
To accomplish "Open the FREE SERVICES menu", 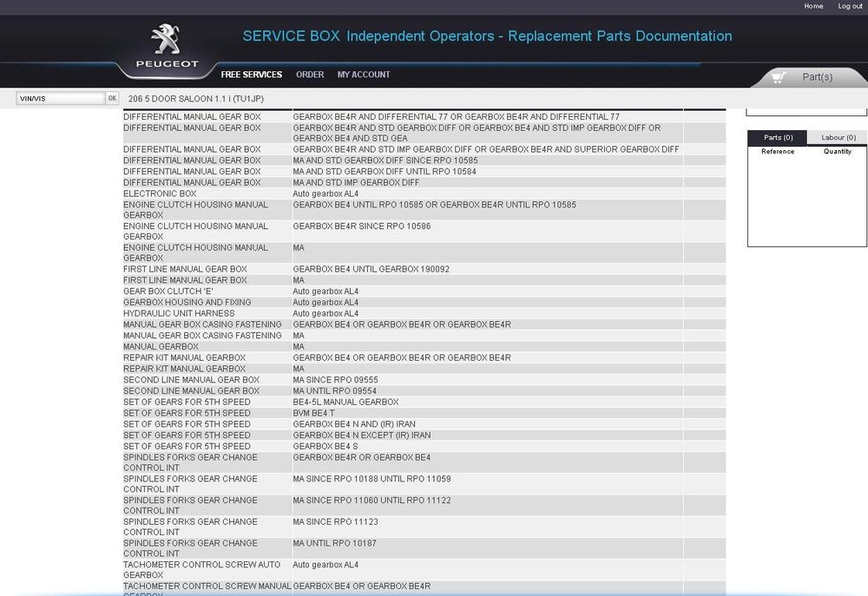I will tap(252, 75).
